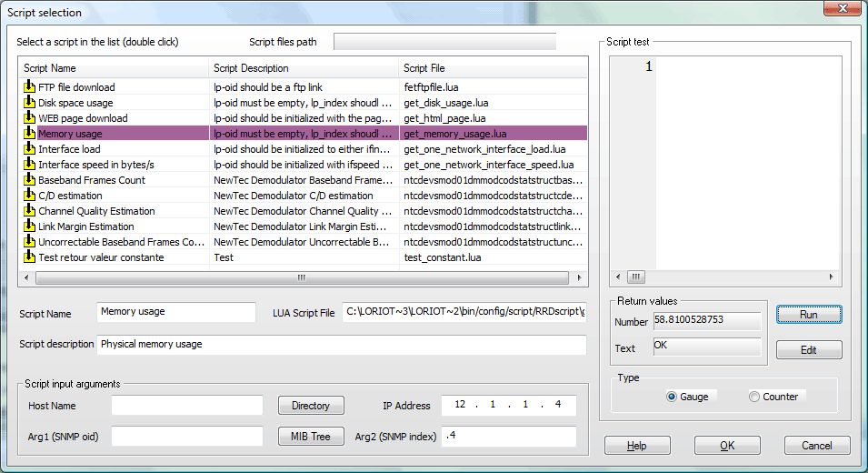
Task: Click the Memory usage script icon
Action: [x=29, y=133]
